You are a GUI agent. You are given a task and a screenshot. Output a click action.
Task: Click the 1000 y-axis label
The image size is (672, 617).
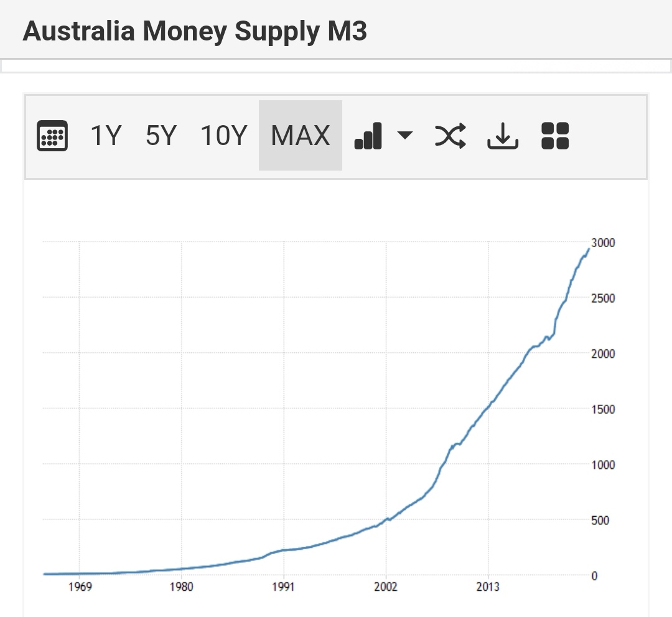coord(603,465)
